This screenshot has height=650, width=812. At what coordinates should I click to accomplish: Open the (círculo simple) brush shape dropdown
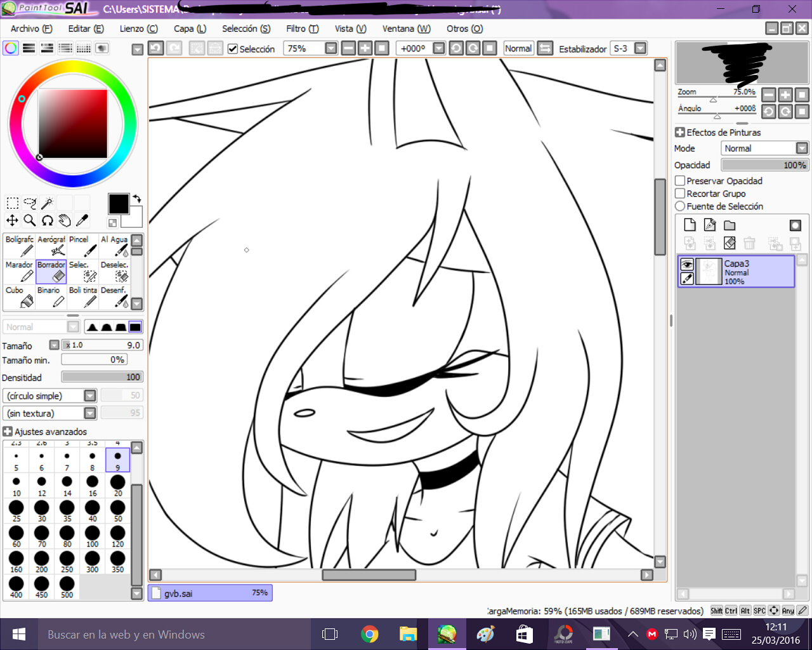pos(90,395)
